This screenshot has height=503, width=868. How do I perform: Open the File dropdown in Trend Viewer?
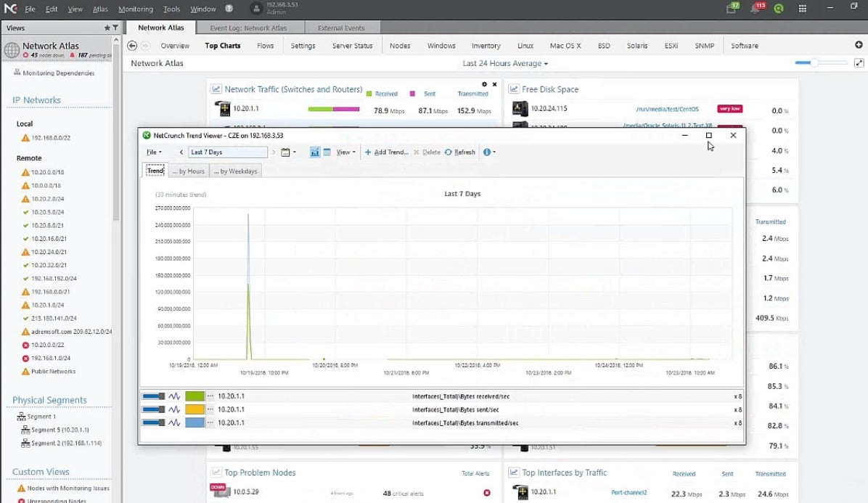click(x=154, y=152)
